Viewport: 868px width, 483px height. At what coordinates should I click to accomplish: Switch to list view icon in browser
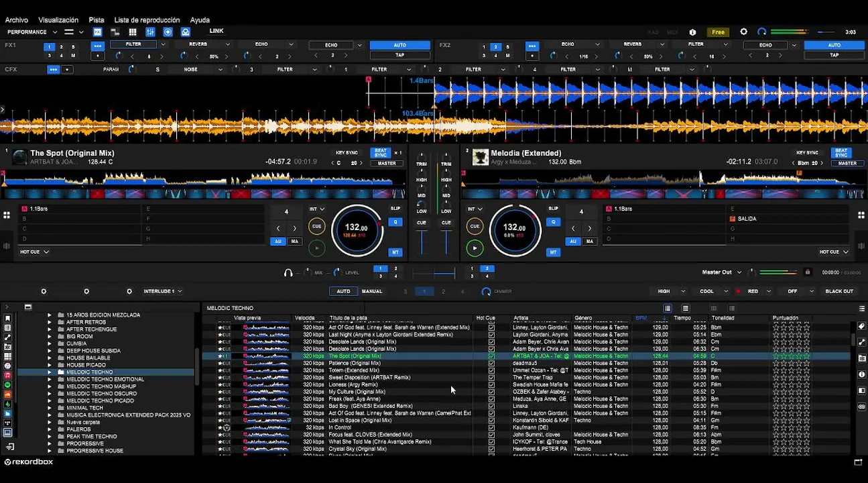(668, 308)
